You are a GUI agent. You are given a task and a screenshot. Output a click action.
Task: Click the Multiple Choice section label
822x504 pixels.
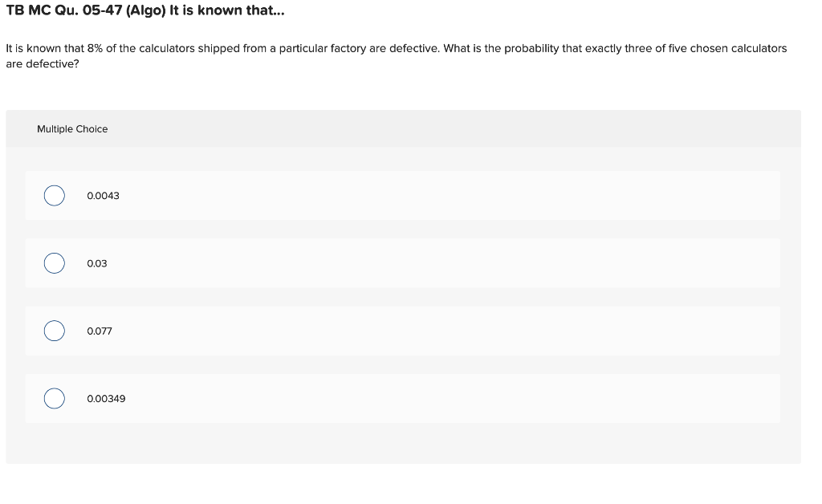72,129
